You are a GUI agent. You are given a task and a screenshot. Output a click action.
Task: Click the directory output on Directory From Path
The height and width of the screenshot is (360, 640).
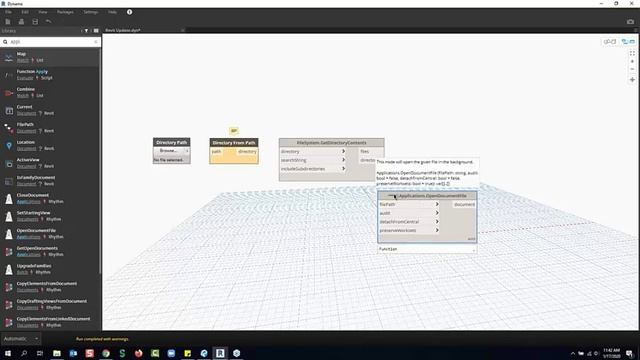247,151
